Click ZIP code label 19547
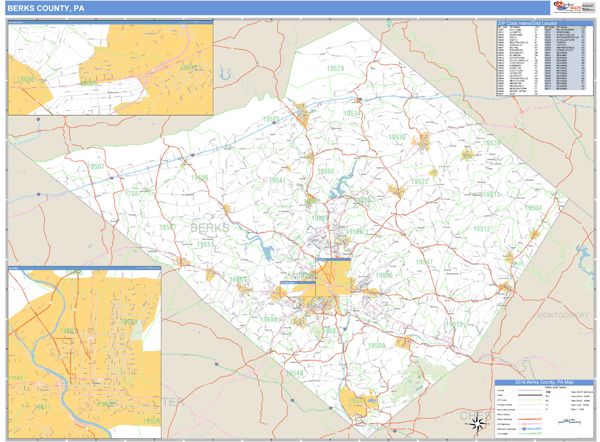600x442 pixels. point(424,262)
